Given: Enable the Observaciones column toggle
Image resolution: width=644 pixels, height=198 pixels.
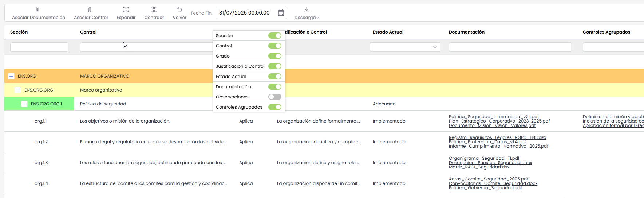Looking at the screenshot, I should tap(275, 97).
